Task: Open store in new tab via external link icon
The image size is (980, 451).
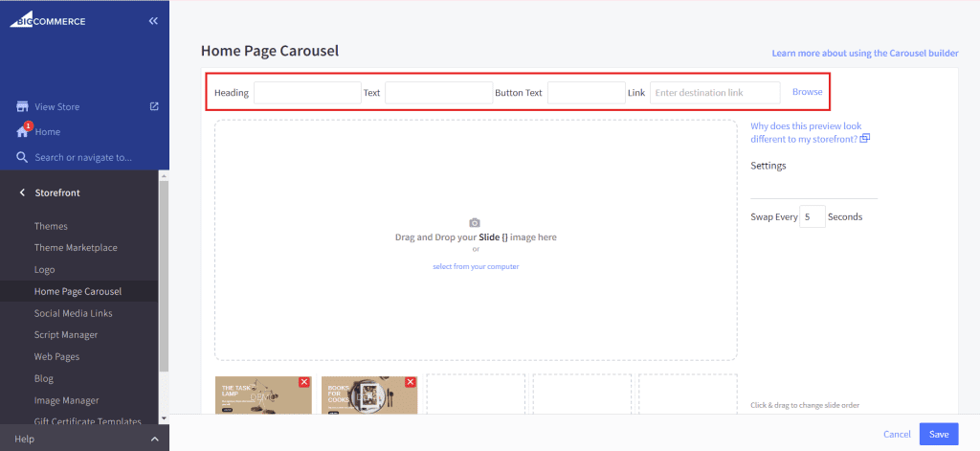Action: 154,106
